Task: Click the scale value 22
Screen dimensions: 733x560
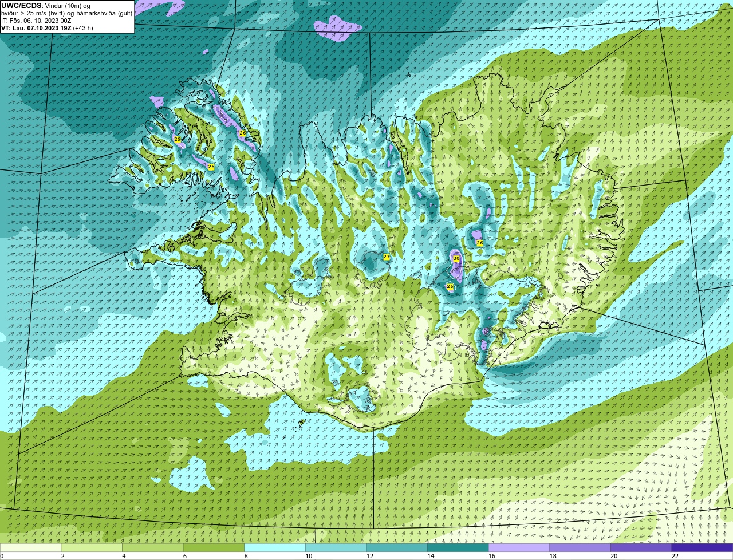Action: click(675, 556)
